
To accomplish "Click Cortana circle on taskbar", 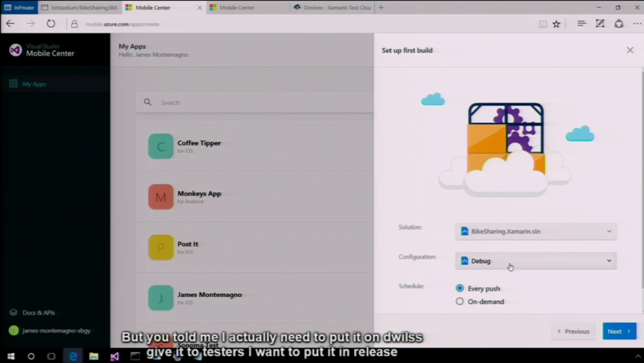I will (x=31, y=356).
